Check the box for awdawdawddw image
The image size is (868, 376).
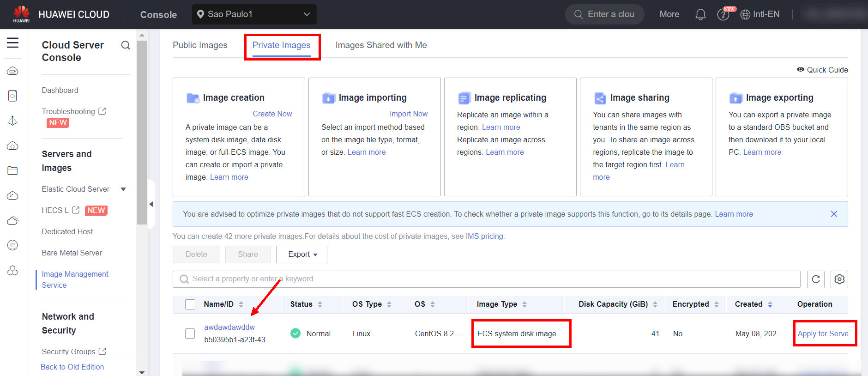coord(190,334)
